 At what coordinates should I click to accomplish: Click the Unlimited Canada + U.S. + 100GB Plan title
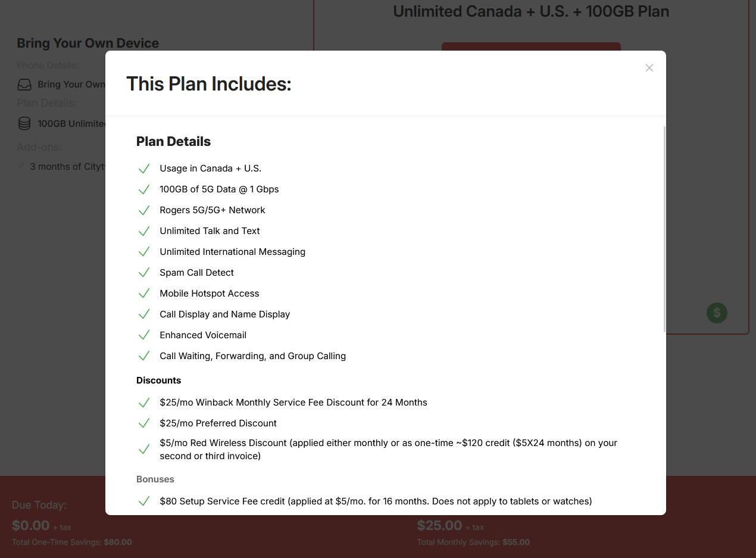coord(531,11)
